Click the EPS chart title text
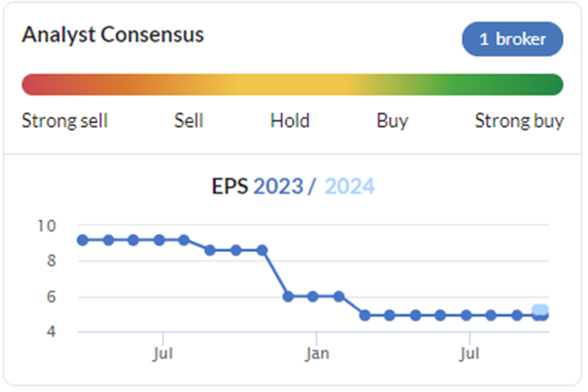The image size is (588, 392). [x=293, y=186]
